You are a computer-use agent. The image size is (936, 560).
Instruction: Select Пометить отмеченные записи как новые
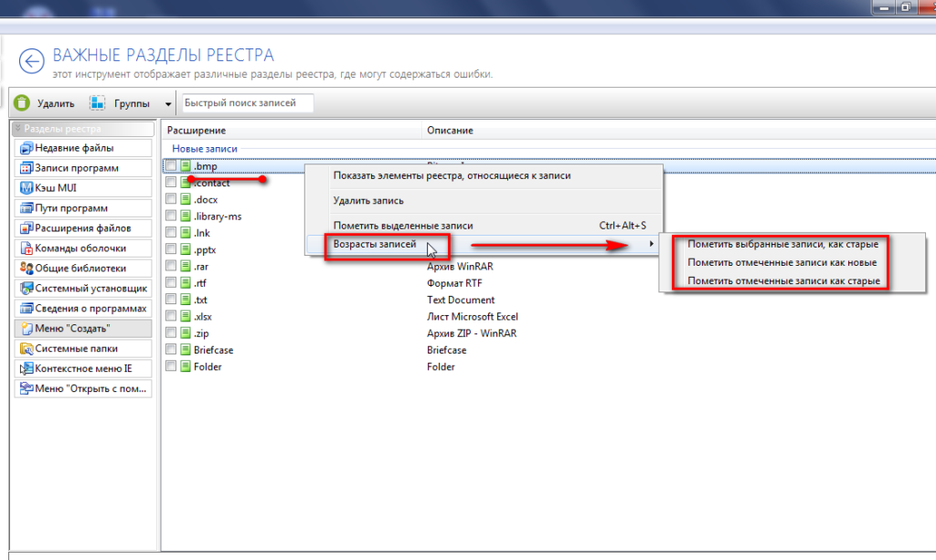pos(782,262)
